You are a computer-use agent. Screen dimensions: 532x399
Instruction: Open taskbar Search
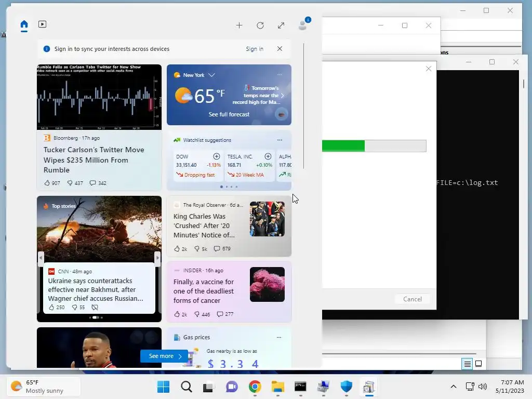187,387
